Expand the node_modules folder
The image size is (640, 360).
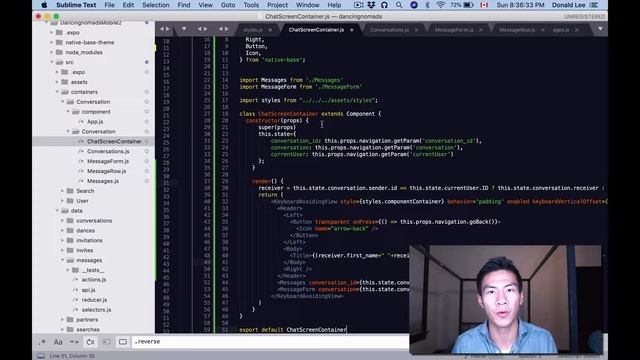coord(52,52)
